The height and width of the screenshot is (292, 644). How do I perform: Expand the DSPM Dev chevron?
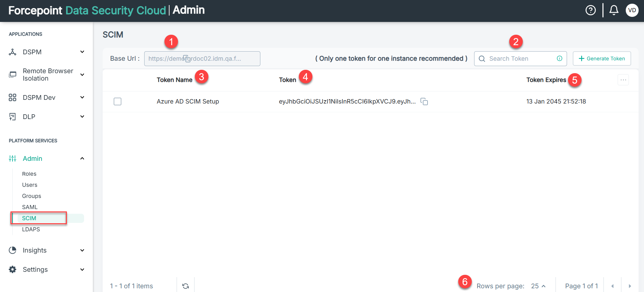[82, 97]
